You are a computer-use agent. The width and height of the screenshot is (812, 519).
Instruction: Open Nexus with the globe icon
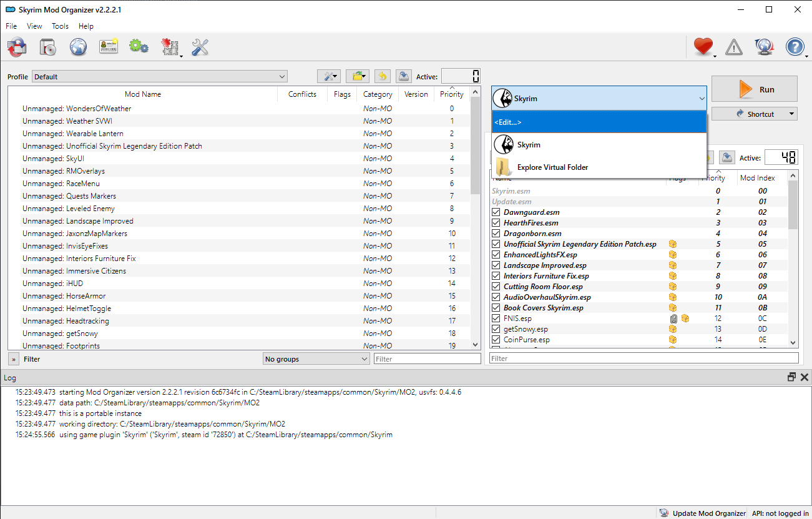[78, 47]
